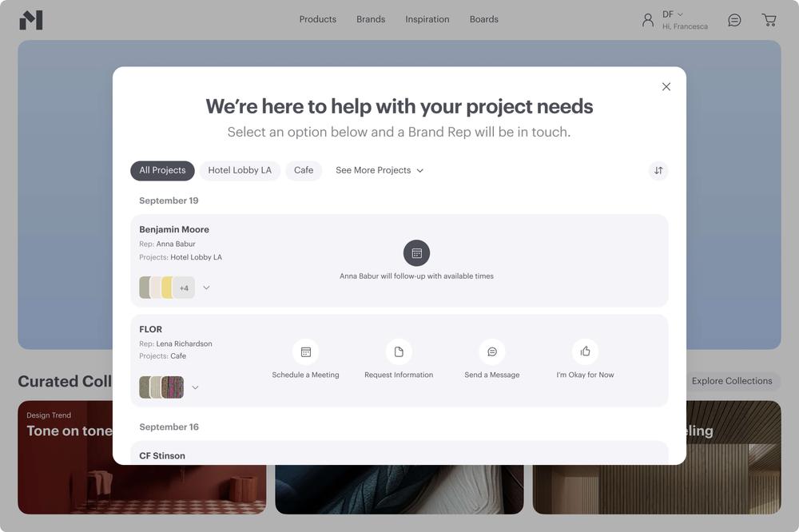Click the Hi, Francesca greeting text

point(685,26)
